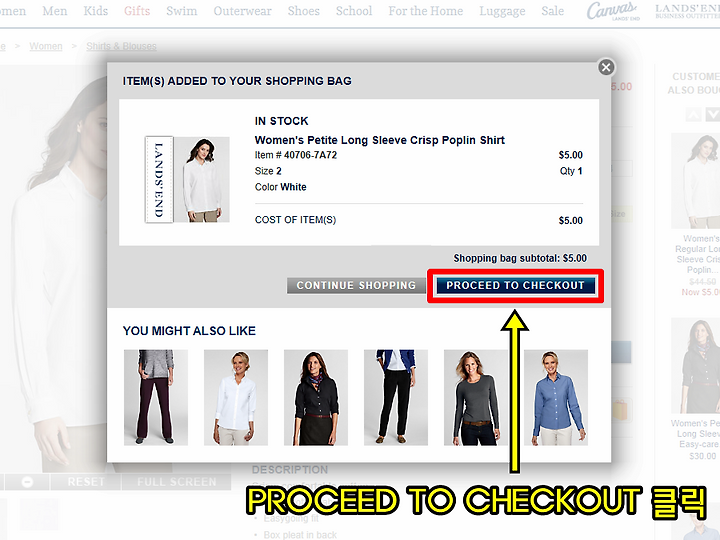Click the Continue Shopping button
The image size is (720, 540).
tap(356, 285)
